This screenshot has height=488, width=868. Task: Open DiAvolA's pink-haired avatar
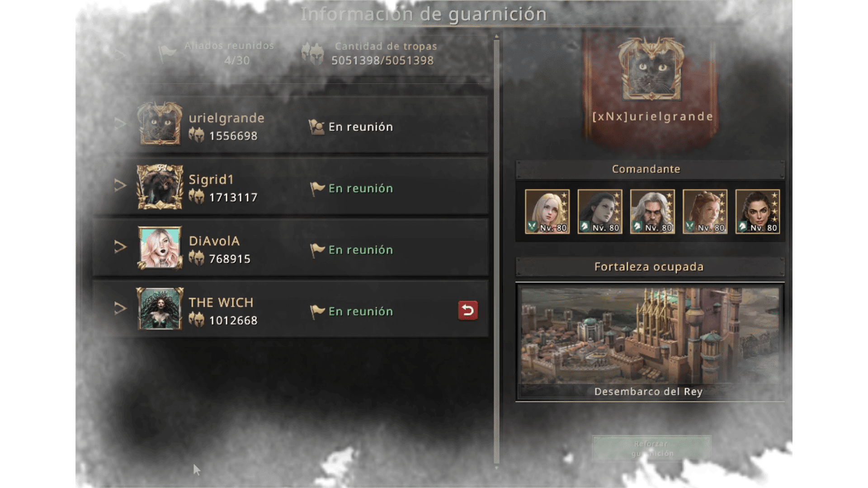click(160, 248)
